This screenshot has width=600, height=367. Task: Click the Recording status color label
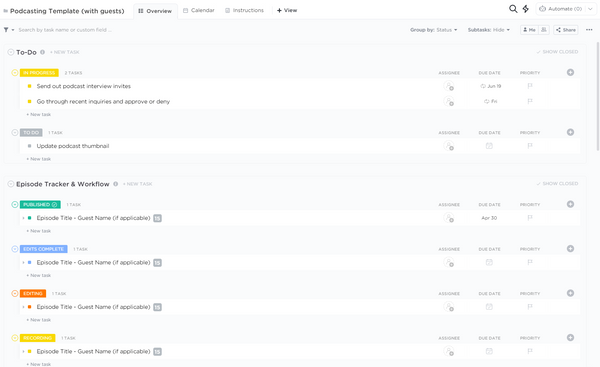38,338
